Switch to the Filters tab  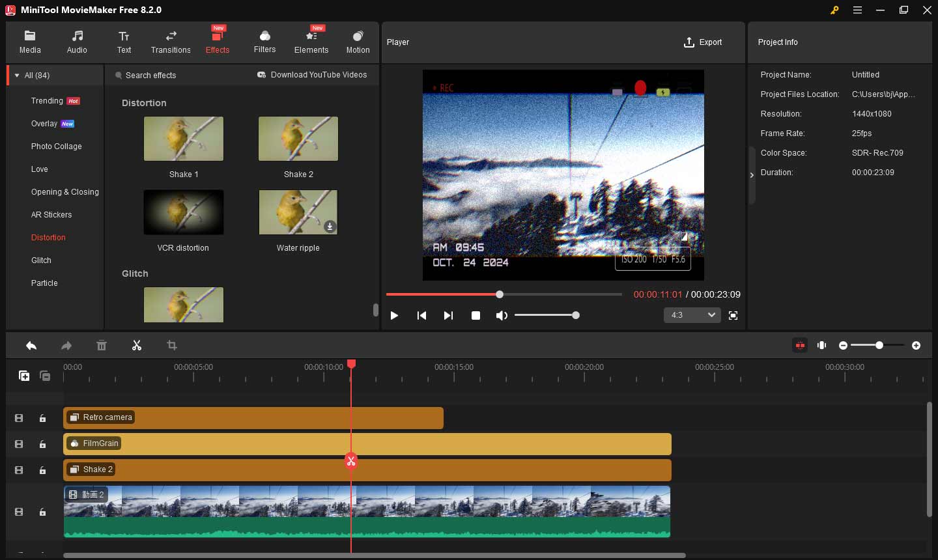pos(264,42)
